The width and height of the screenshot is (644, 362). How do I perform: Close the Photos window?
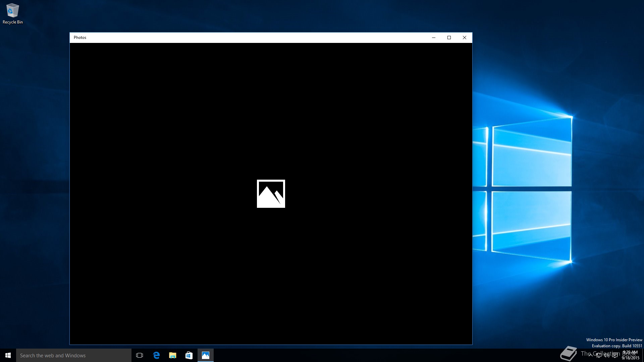pos(465,38)
